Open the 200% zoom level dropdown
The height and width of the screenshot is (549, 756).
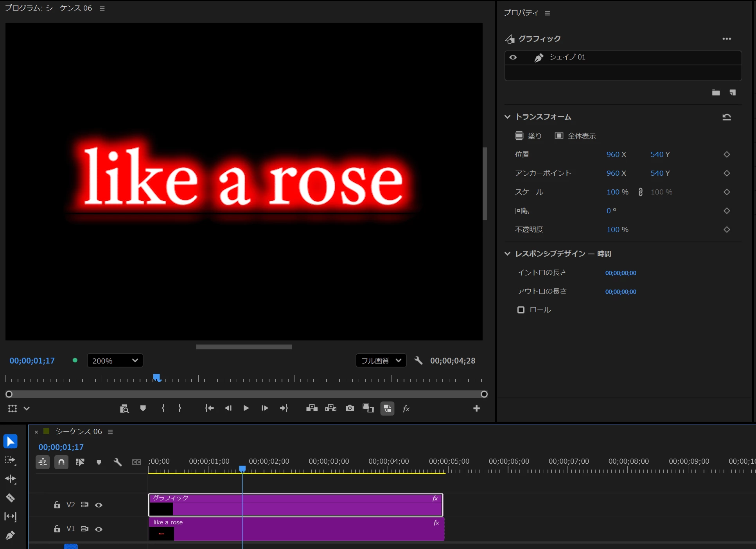(115, 360)
